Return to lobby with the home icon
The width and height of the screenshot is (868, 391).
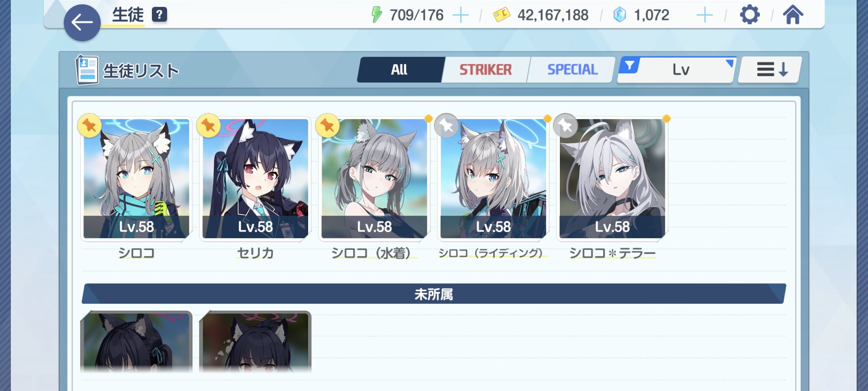(x=793, y=15)
